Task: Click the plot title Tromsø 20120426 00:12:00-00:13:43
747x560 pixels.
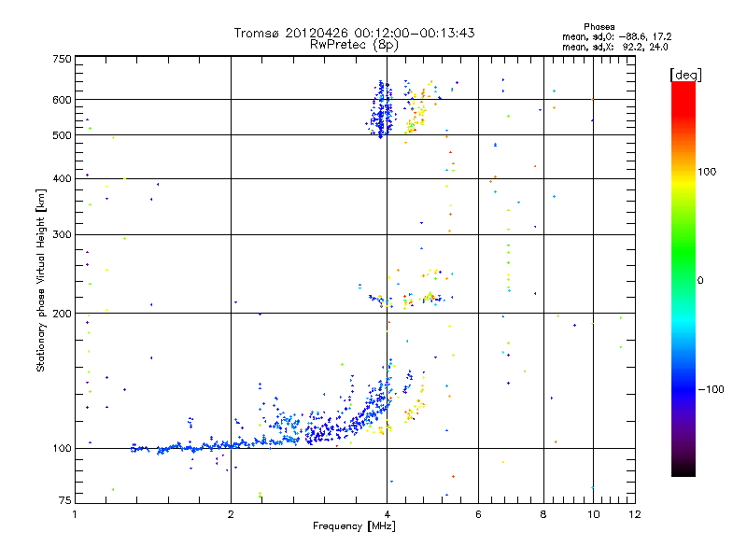Action: pos(354,33)
